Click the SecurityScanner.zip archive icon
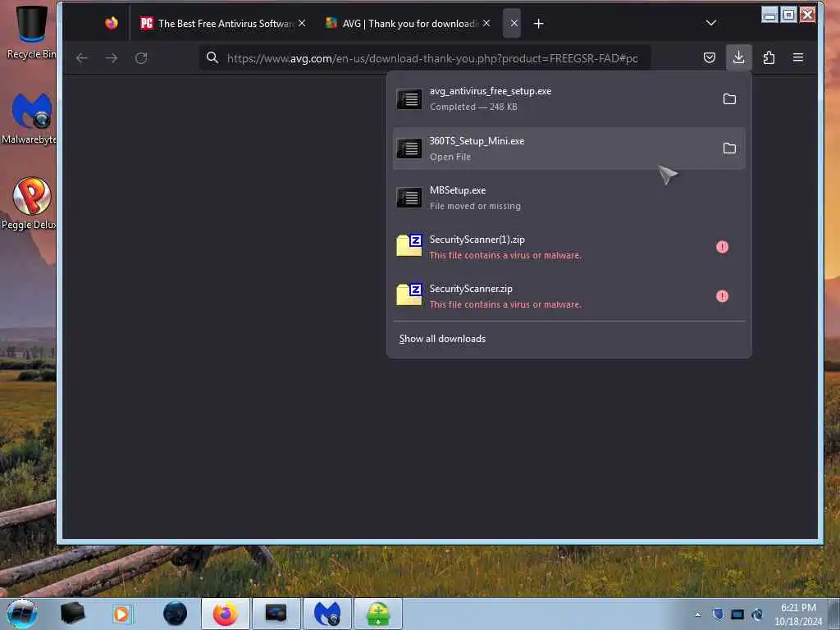 (x=409, y=294)
